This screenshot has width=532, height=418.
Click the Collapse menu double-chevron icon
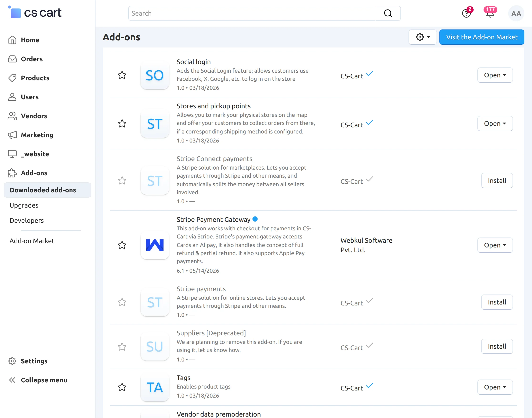[x=12, y=380]
